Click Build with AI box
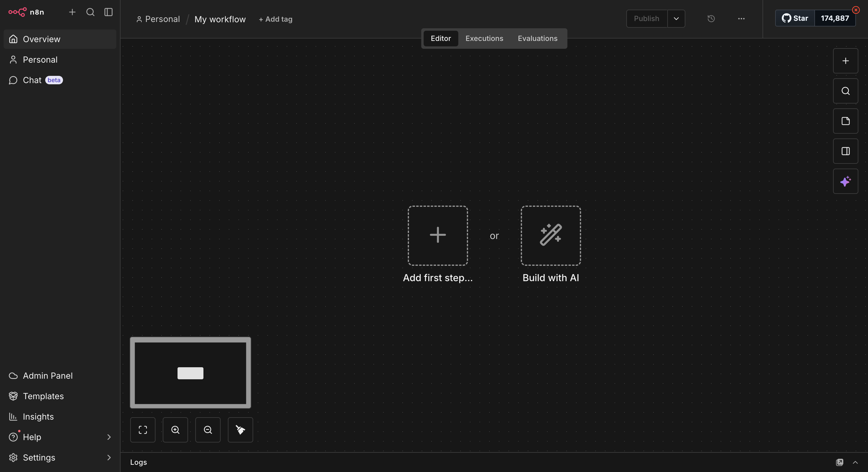The image size is (868, 472). coord(550,236)
